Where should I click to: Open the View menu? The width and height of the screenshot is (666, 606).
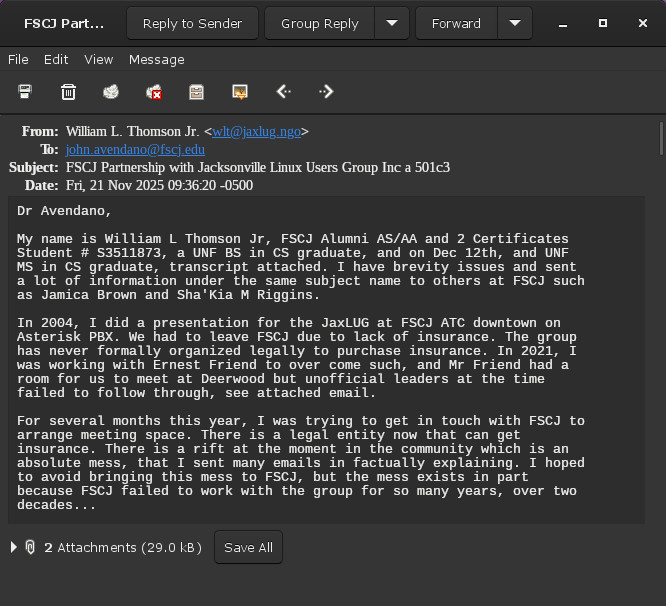tap(99, 59)
